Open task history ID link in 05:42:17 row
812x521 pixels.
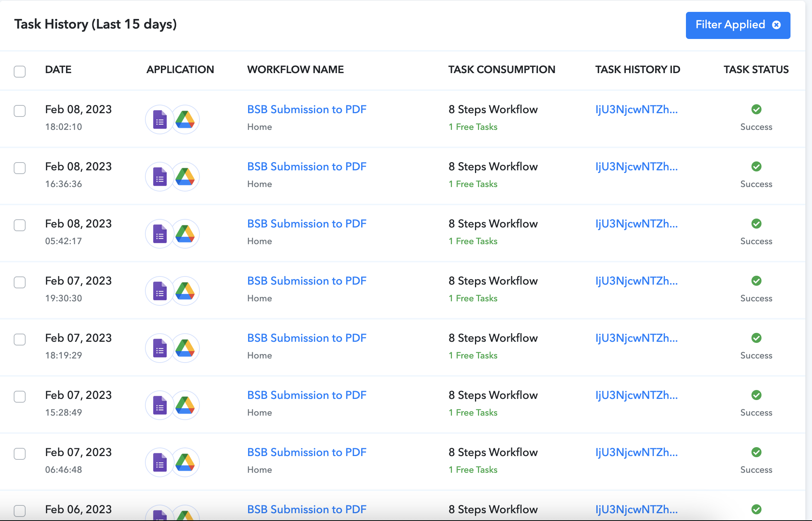(x=637, y=224)
